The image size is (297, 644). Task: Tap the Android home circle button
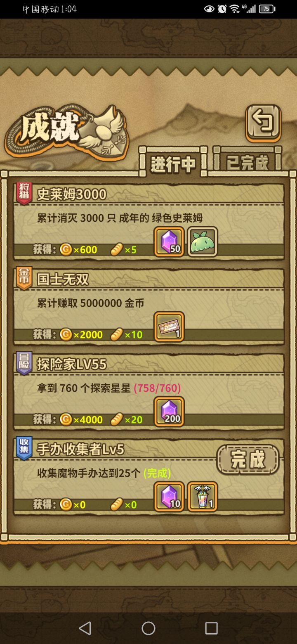(148, 628)
